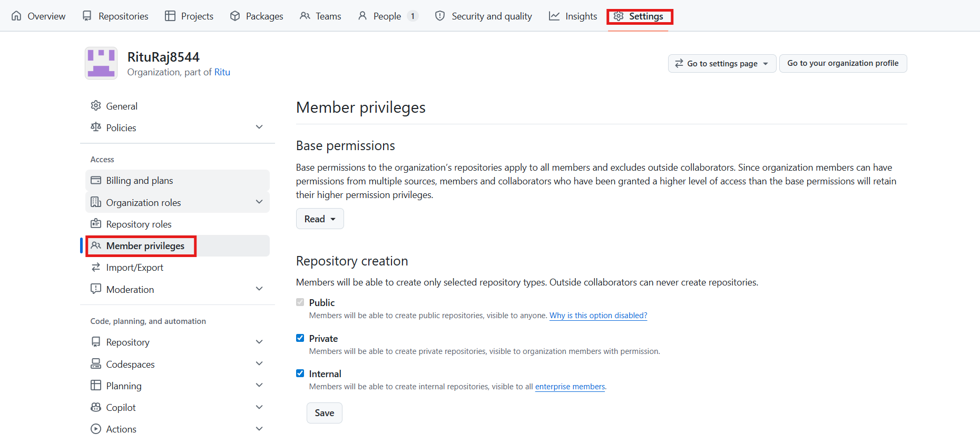Click the Actions play icon in sidebar
Image resolution: width=980 pixels, height=443 pixels.
(96, 429)
